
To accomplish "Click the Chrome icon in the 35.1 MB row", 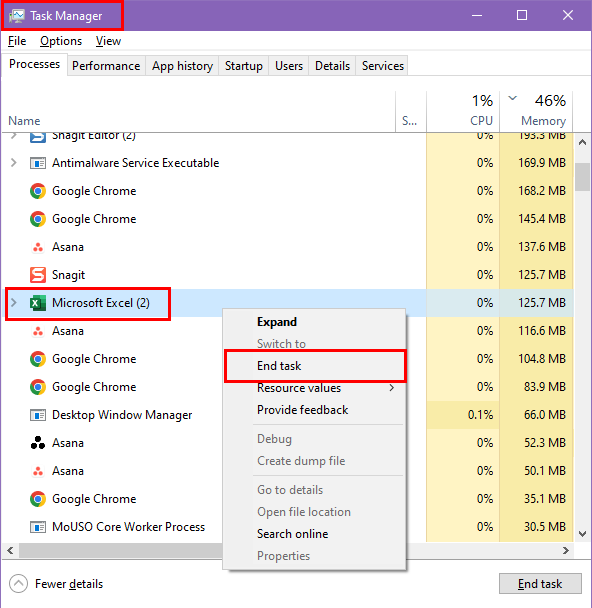I will point(38,499).
